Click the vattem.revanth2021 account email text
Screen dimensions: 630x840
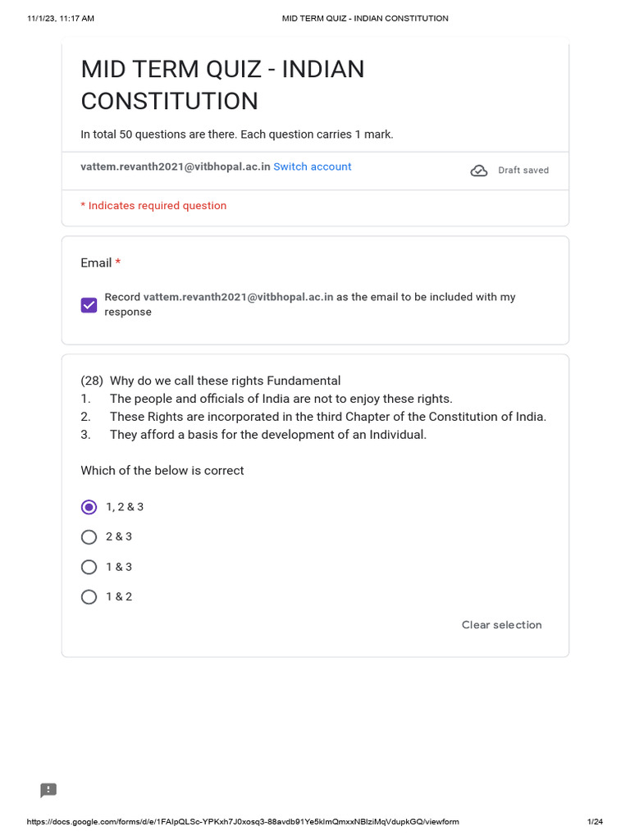tap(175, 167)
